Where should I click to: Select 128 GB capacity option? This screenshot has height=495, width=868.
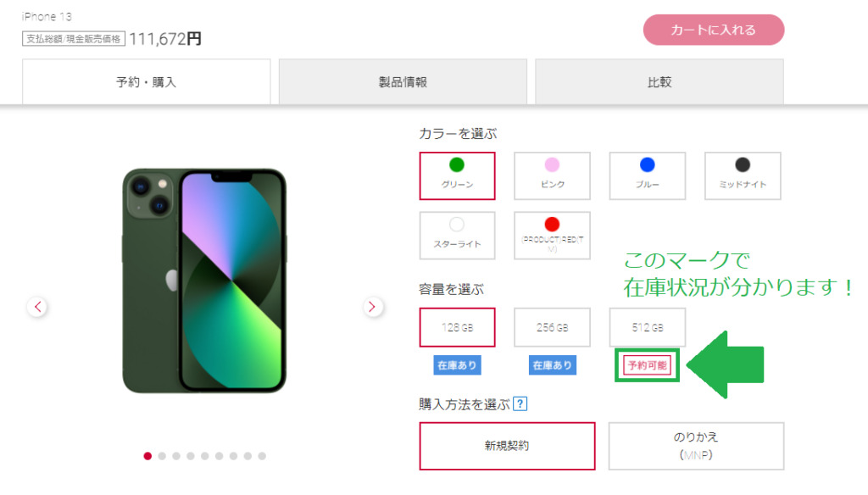(x=457, y=327)
